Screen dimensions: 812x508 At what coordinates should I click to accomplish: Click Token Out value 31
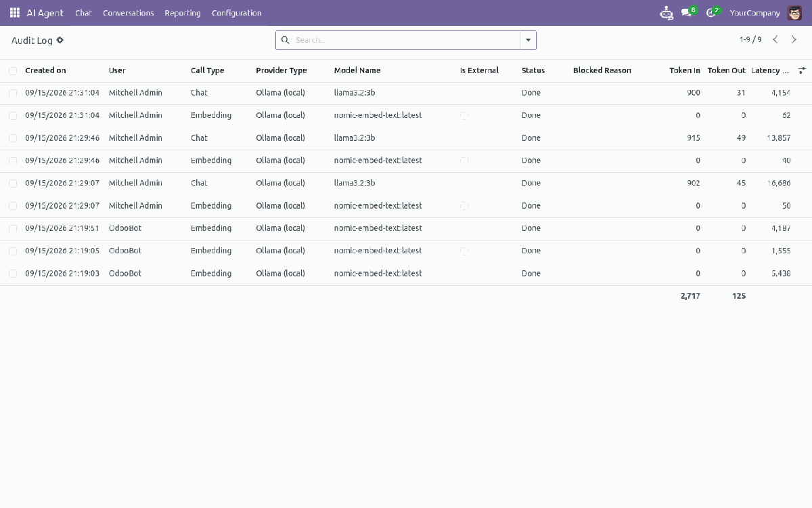[742, 93]
